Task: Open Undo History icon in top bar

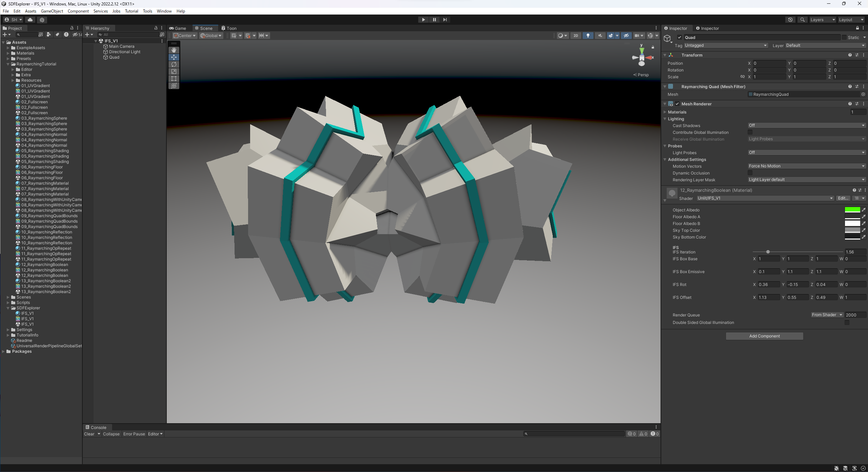Action: coord(790,20)
